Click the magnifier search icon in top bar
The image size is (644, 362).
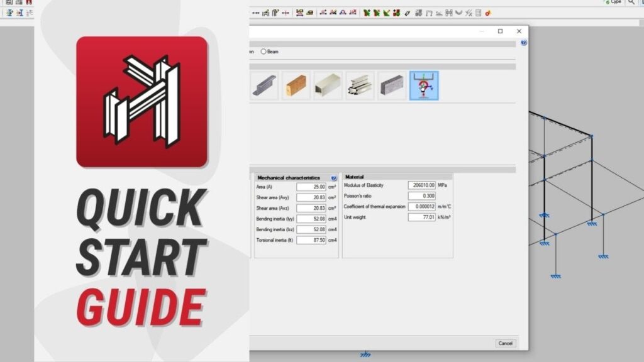click(x=631, y=3)
